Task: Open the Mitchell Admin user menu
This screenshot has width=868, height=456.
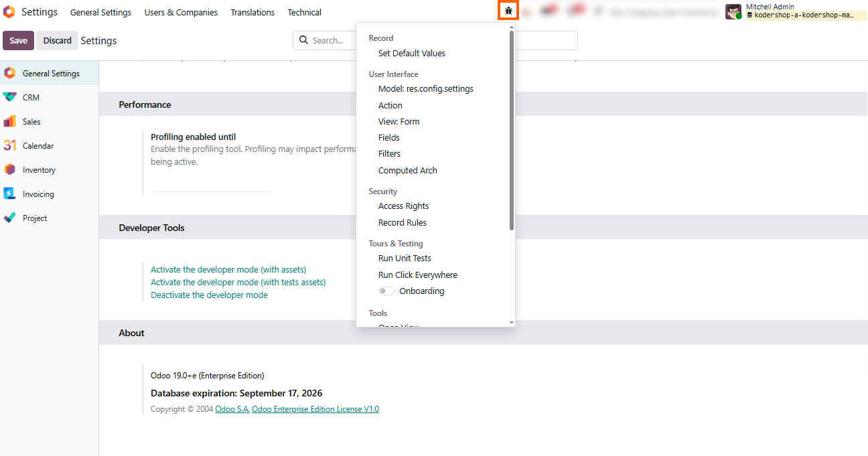Action: pos(796,11)
